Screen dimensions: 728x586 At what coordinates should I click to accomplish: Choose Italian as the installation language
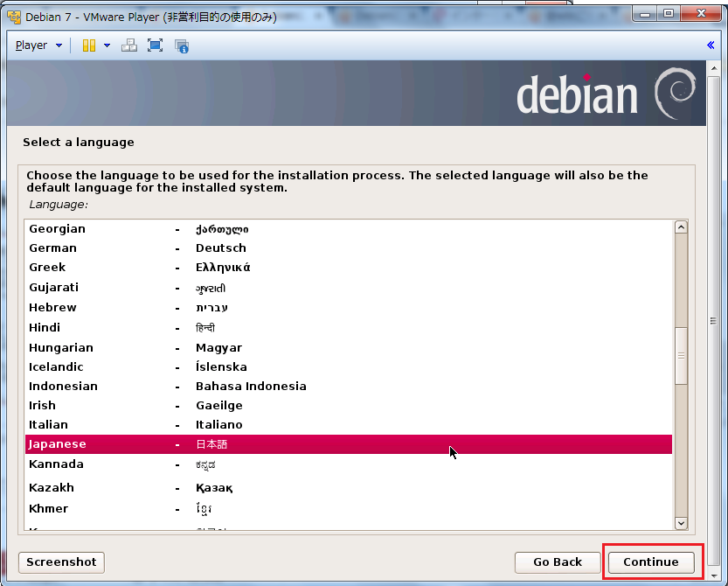tap(48, 424)
